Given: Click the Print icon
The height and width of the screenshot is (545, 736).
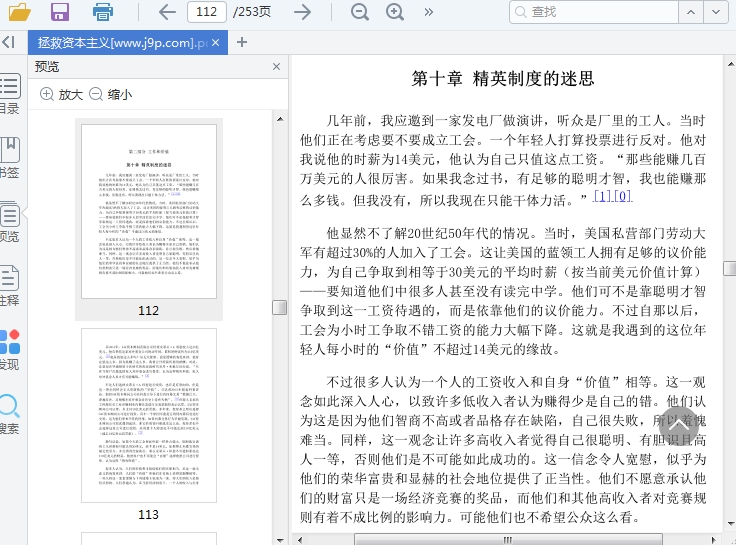Looking at the screenshot, I should coord(102,12).
